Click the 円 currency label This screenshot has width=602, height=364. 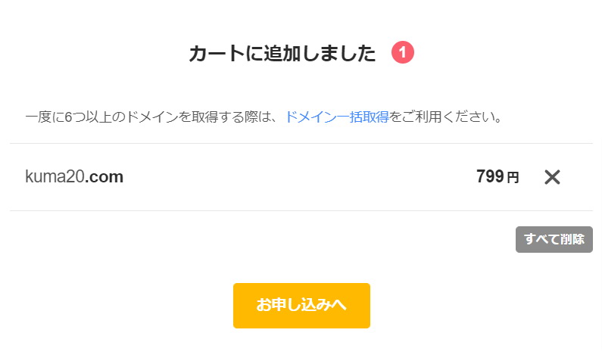pos(513,178)
